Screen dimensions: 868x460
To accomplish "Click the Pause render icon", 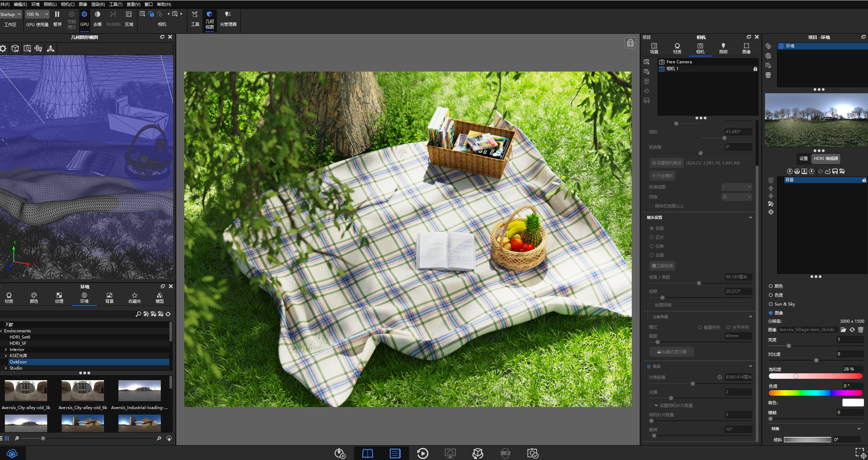I will pyautogui.click(x=57, y=14).
